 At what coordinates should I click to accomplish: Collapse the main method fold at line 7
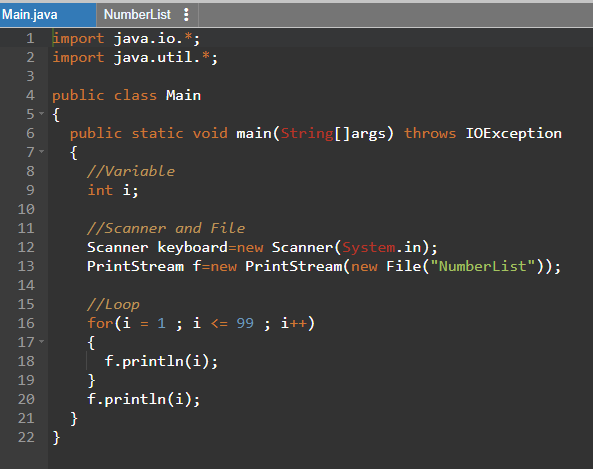42,152
